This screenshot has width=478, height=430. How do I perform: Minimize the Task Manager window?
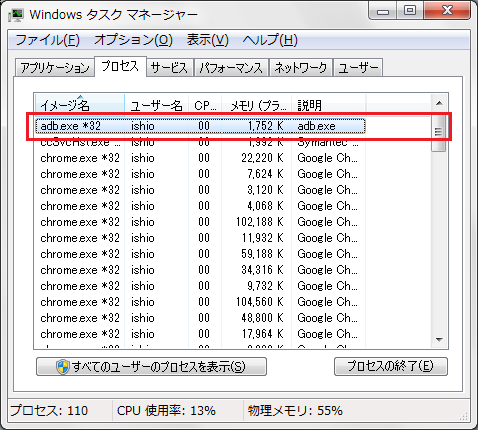383,11
